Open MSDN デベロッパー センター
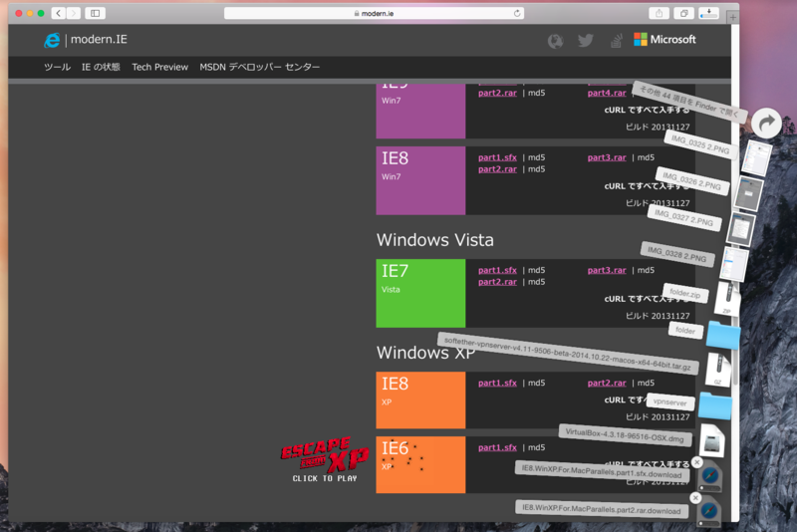The width and height of the screenshot is (797, 532). (260, 67)
